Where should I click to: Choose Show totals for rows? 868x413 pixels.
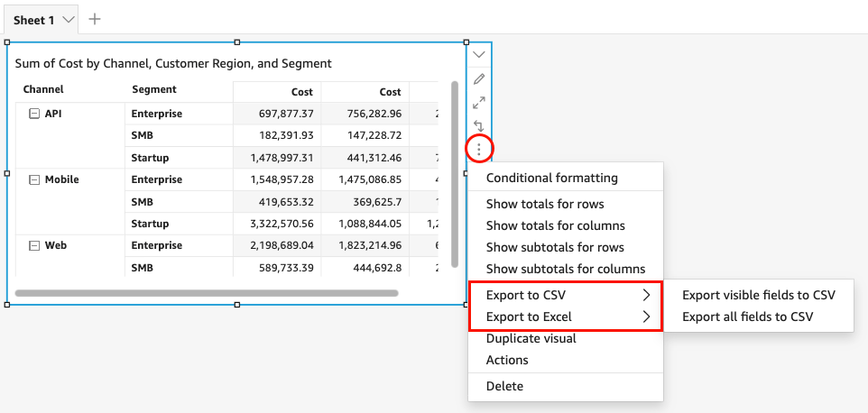(x=545, y=204)
